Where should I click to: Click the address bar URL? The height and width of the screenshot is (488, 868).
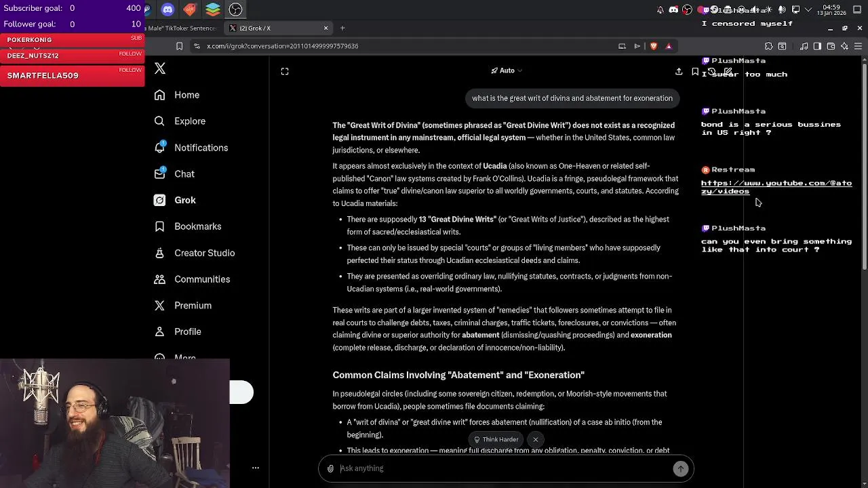pos(283,46)
